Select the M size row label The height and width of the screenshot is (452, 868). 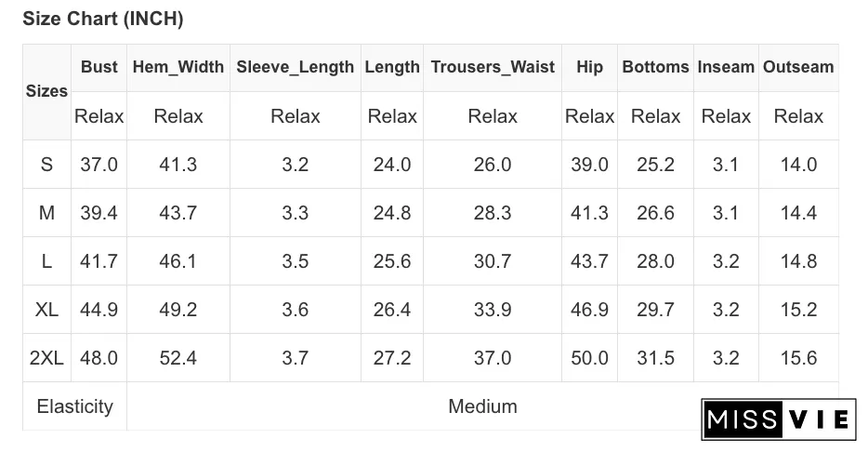pyautogui.click(x=46, y=213)
